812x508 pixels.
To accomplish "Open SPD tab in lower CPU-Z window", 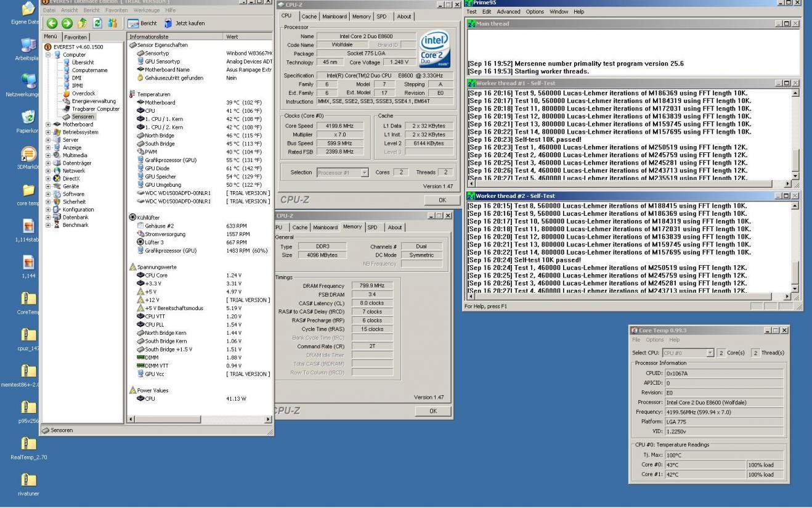I will [x=372, y=227].
